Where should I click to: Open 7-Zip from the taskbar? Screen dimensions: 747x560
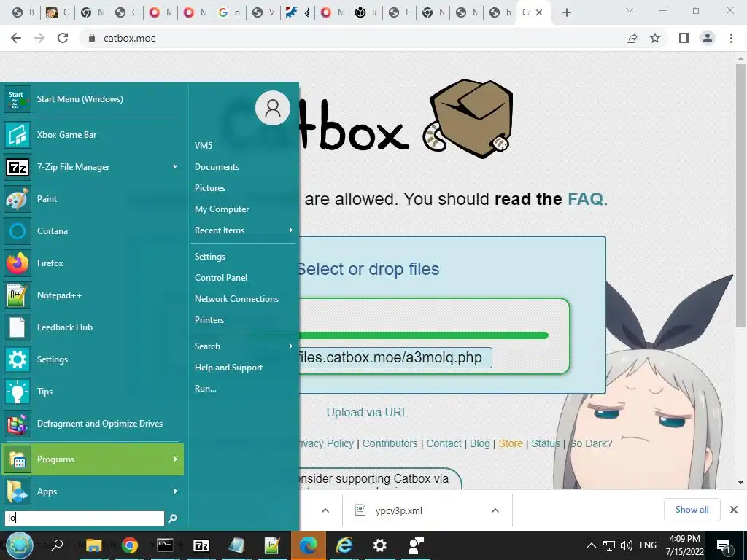(201, 545)
